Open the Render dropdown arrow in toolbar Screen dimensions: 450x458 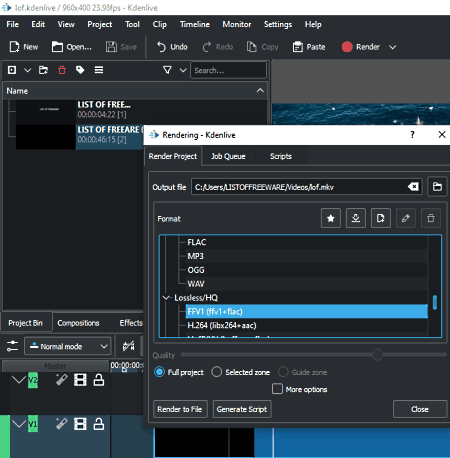pos(393,47)
